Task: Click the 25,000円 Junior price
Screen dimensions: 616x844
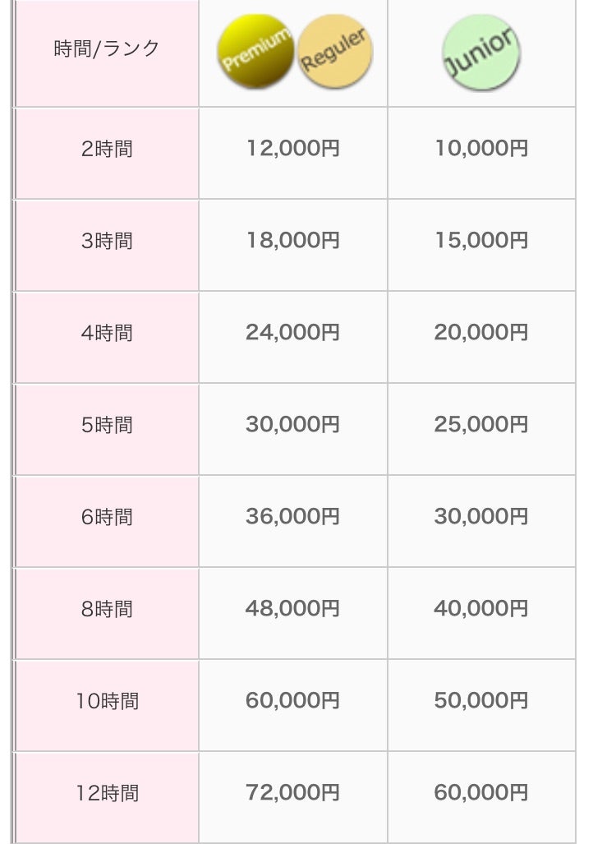Action: pyautogui.click(x=481, y=424)
